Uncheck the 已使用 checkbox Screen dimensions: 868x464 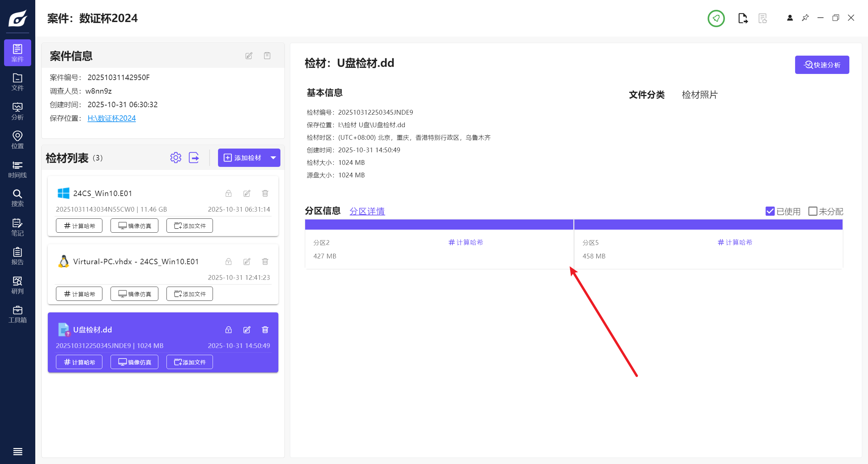[x=770, y=211]
